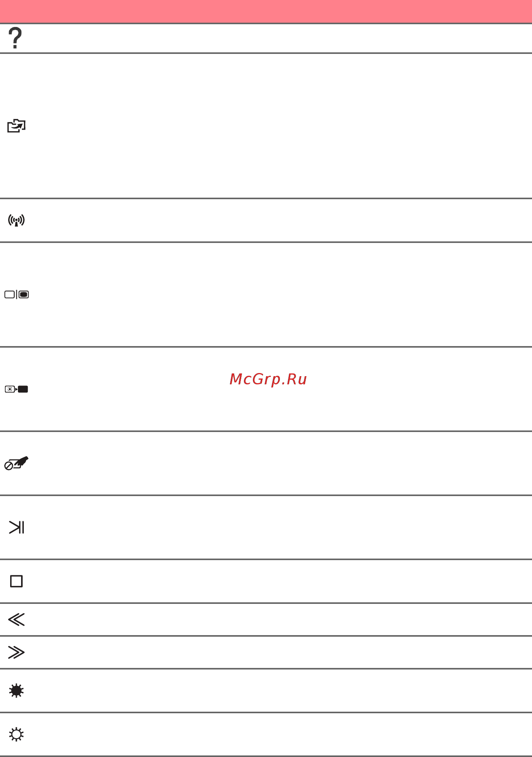Click the empty cell beside brightness down icon
532x757 pixels.
281,734
